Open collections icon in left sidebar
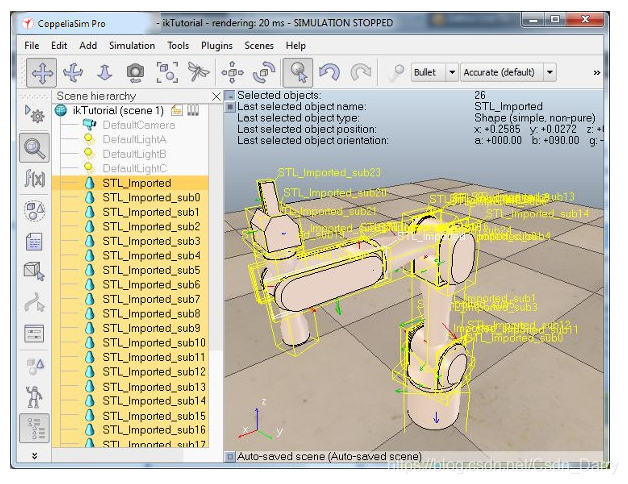This screenshot has height=484, width=628. (34, 210)
